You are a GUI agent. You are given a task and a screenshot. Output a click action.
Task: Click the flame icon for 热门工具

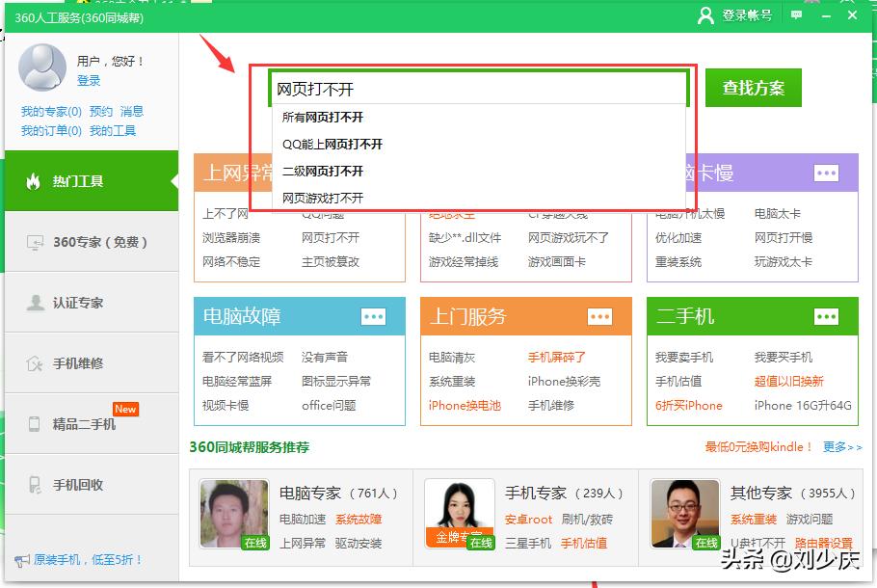click(31, 180)
